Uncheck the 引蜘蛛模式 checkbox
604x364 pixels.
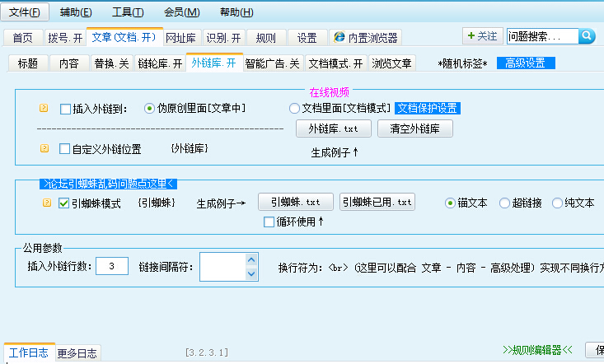(x=63, y=203)
